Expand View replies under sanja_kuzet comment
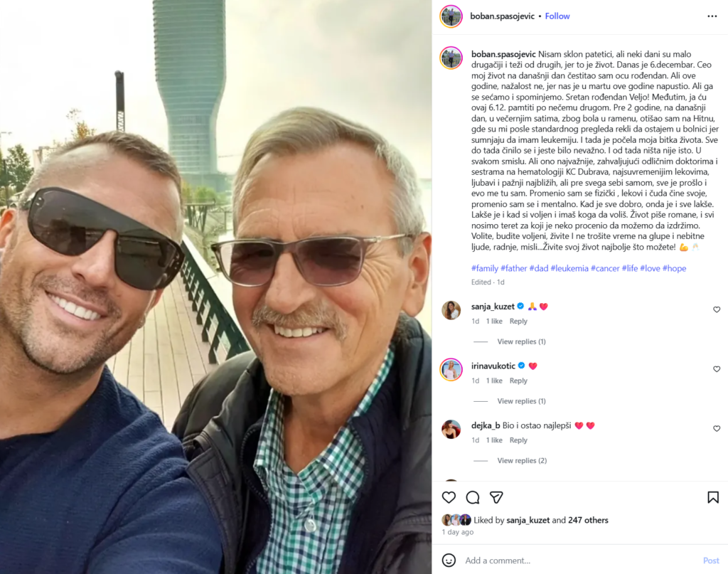The height and width of the screenshot is (574, 728). coord(521,341)
